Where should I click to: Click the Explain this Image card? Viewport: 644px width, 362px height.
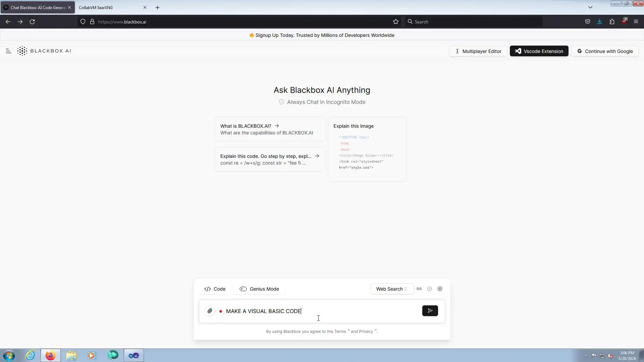(367, 149)
